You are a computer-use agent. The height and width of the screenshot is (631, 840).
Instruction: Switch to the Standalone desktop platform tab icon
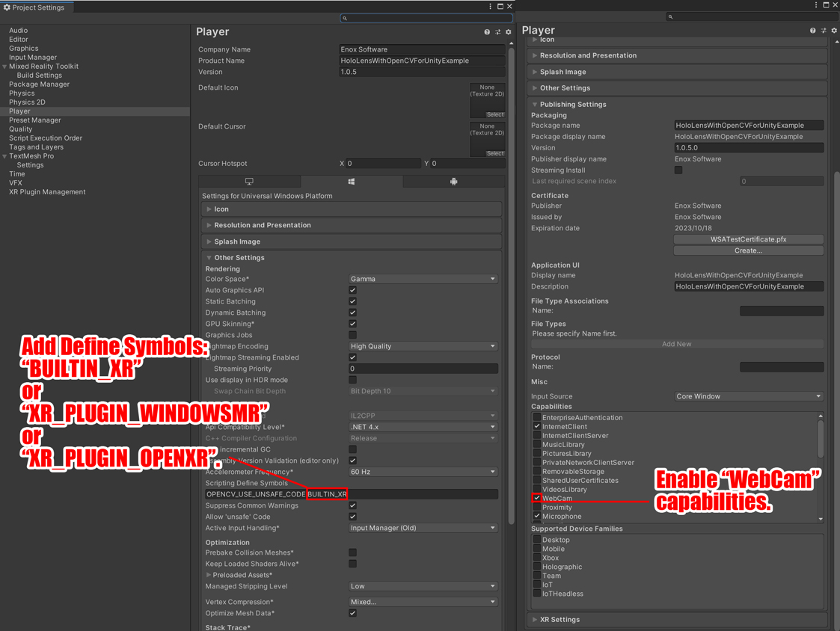click(x=250, y=182)
